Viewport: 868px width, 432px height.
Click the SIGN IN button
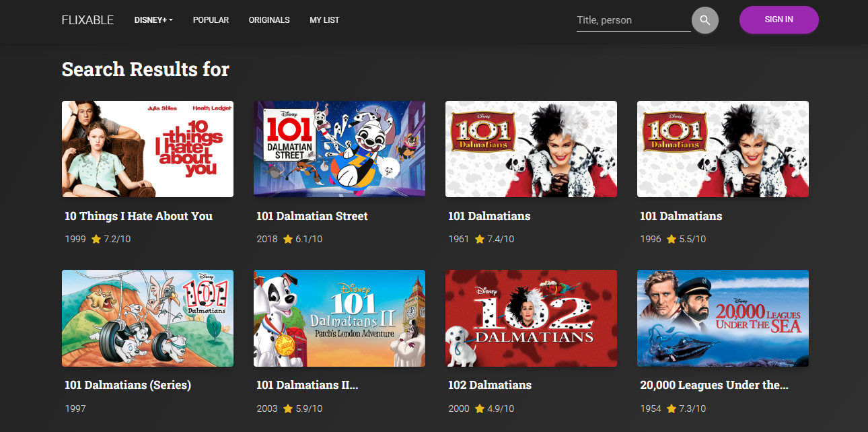point(779,20)
